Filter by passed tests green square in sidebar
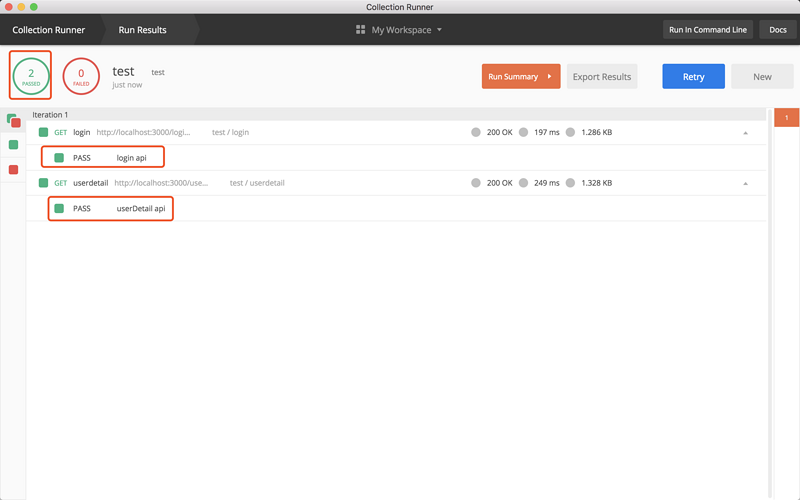 (14, 145)
